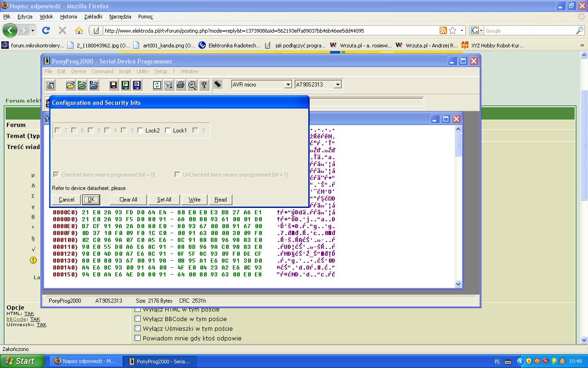
Task: Show more bookmarks via the toolbar chevron
Action: click(x=582, y=45)
